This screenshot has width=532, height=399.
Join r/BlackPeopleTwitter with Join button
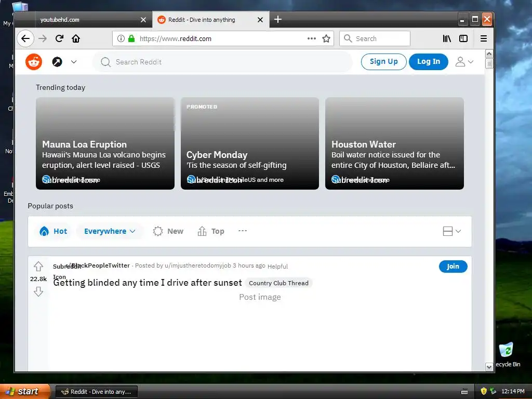coord(453,267)
